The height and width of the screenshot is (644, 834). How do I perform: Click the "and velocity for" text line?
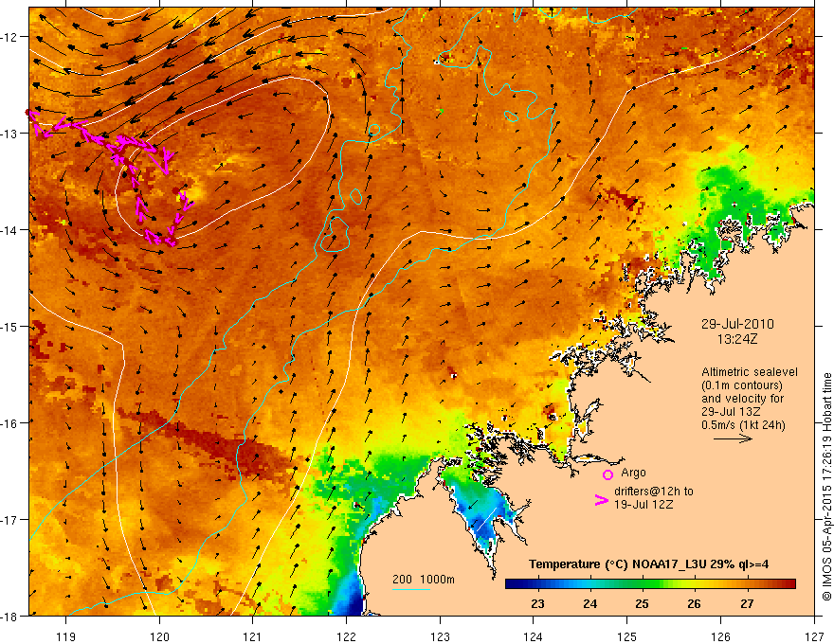point(742,399)
